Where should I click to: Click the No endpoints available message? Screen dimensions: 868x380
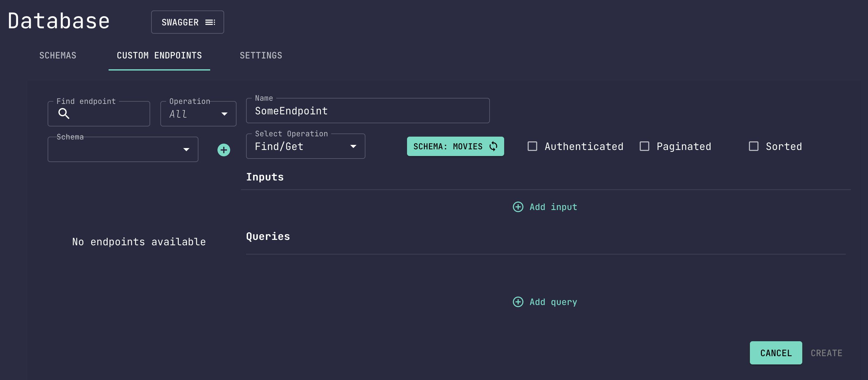click(139, 242)
